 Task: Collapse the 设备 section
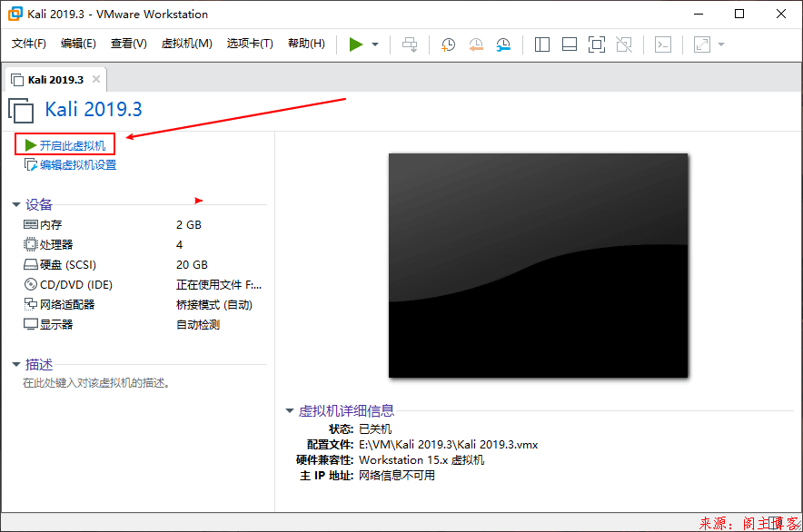(15, 205)
